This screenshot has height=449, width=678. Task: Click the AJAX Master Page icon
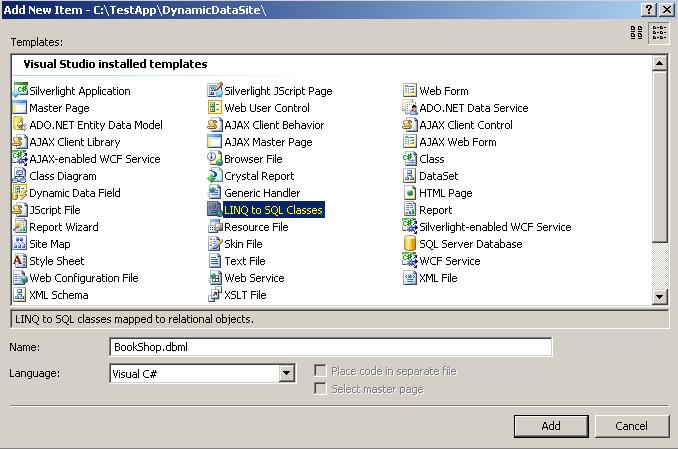point(215,141)
